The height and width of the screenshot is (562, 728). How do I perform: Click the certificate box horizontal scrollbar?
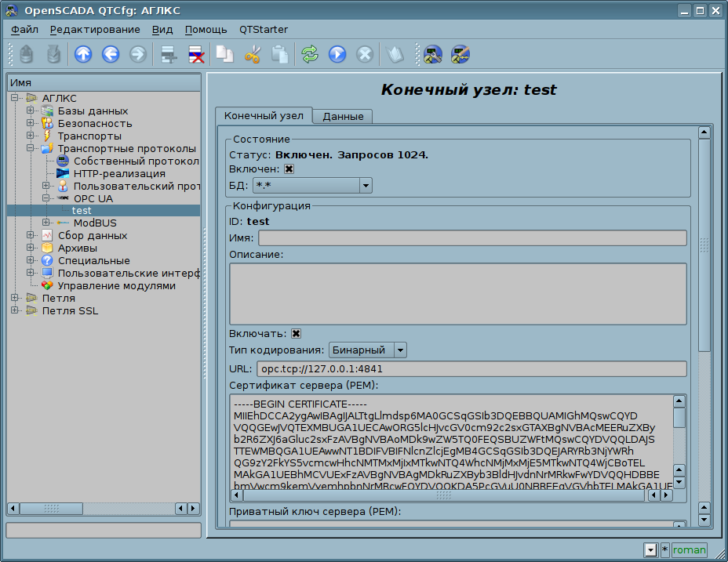[443, 495]
